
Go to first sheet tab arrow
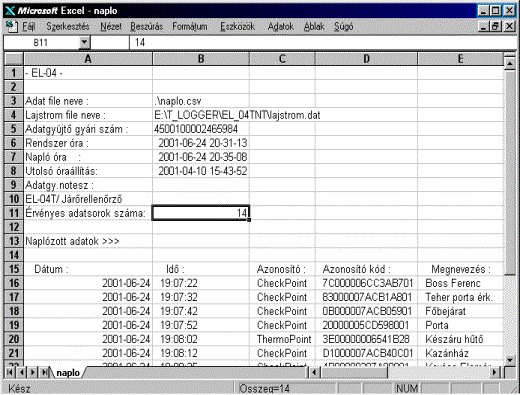click(x=10, y=372)
